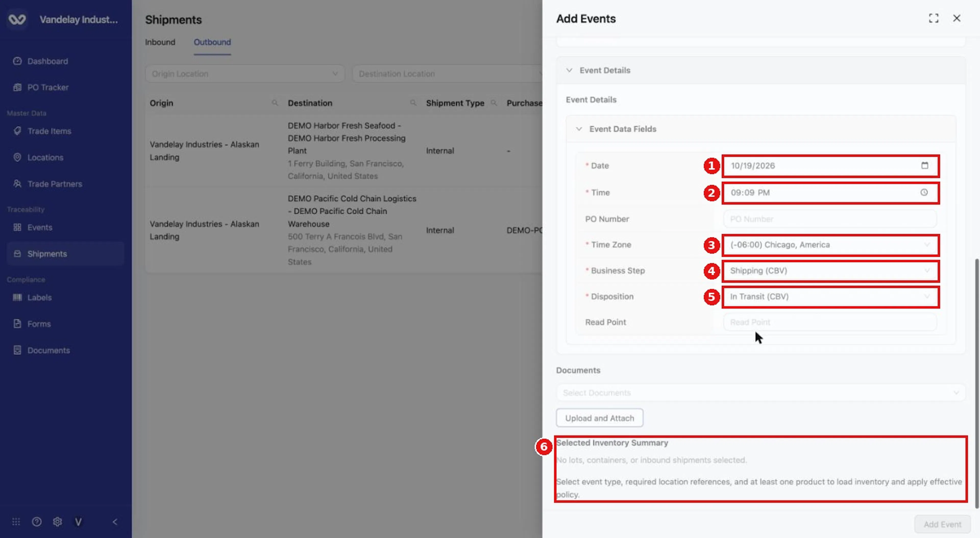
Task: Select the DEMO Pacific Cold Chain Logistics row
Action: click(344, 230)
